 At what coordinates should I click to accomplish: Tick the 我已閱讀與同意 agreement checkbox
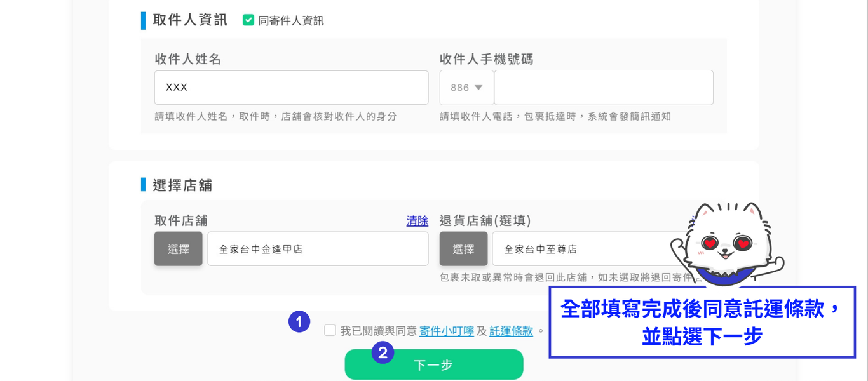coord(330,330)
